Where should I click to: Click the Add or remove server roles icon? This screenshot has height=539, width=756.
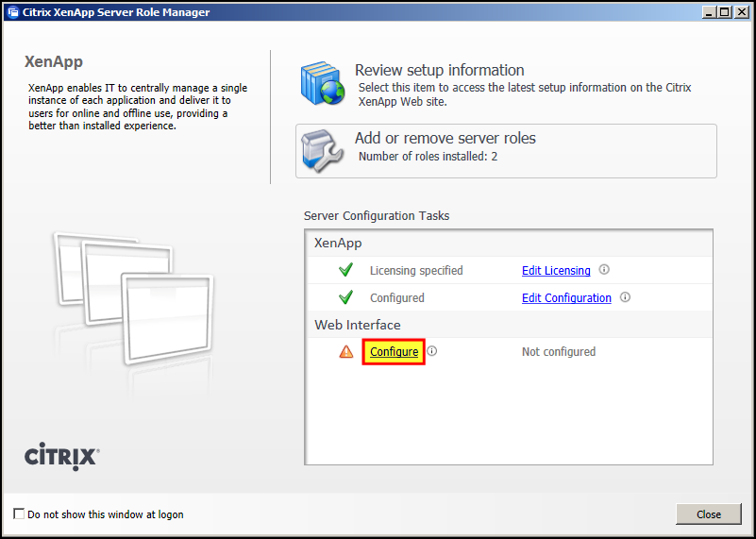[x=323, y=150]
